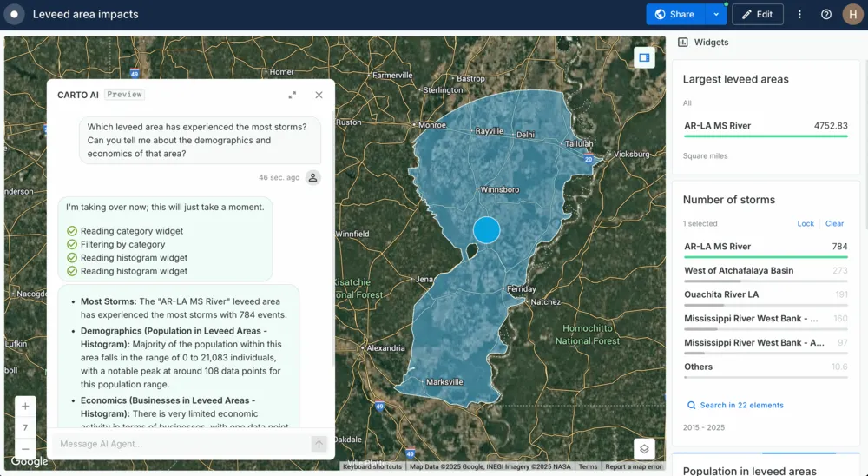Open the more options kebab menu
868x476 pixels.
point(800,15)
